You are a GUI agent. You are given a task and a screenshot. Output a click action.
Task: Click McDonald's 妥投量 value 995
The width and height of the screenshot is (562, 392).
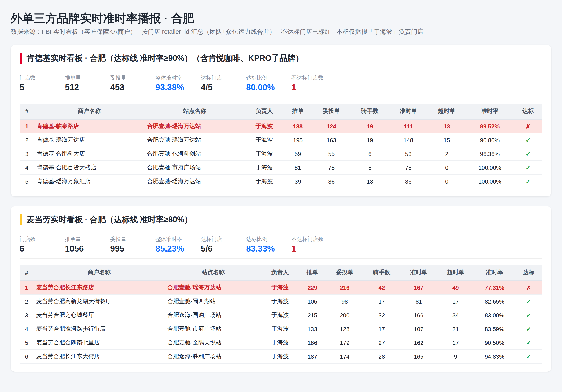click(x=117, y=249)
